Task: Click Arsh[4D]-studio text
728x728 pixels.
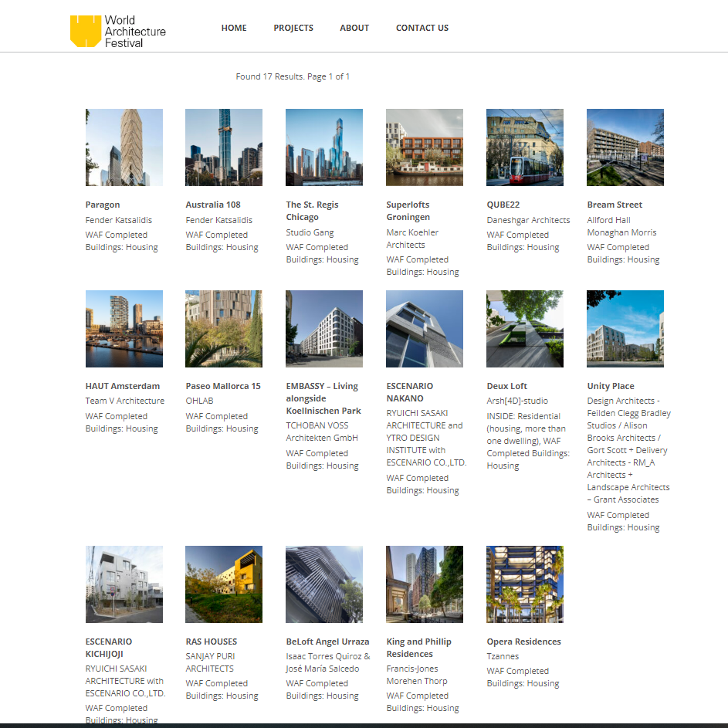Action: pyautogui.click(x=517, y=401)
